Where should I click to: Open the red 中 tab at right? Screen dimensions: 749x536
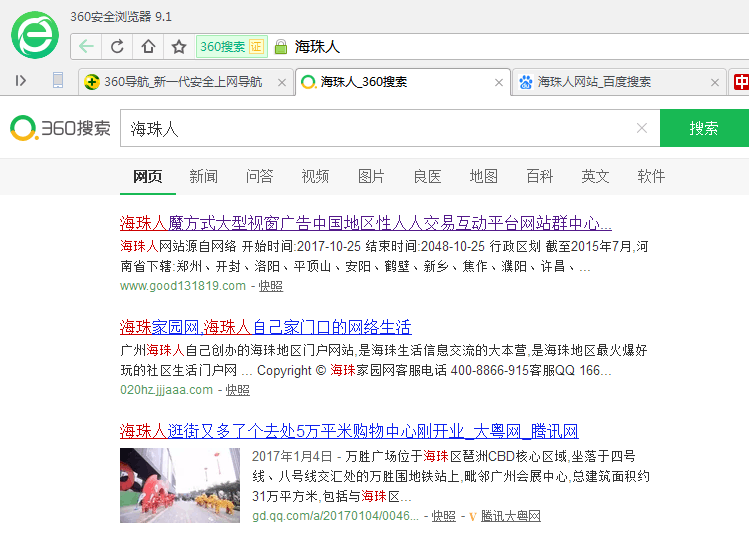point(739,82)
